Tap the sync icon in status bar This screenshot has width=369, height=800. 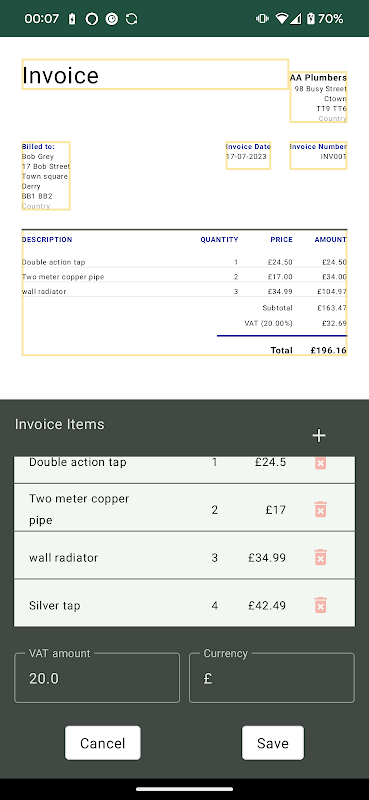tap(131, 19)
